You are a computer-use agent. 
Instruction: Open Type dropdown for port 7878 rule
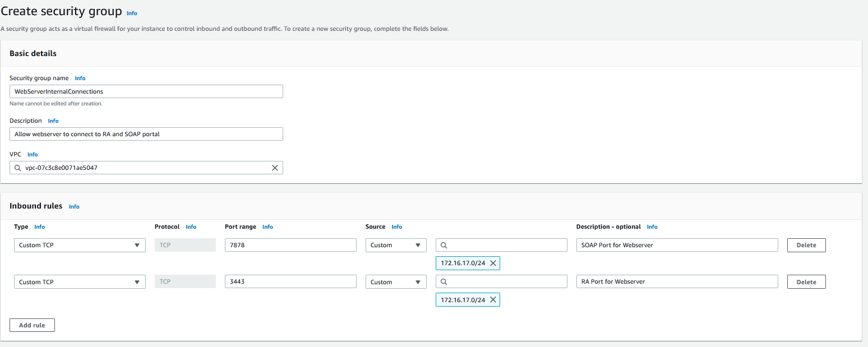80,245
